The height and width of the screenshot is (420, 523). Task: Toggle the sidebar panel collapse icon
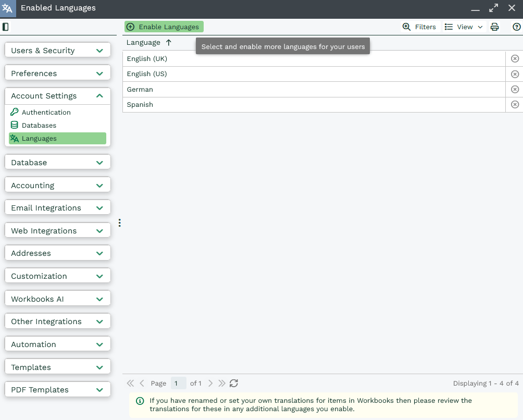(x=6, y=27)
